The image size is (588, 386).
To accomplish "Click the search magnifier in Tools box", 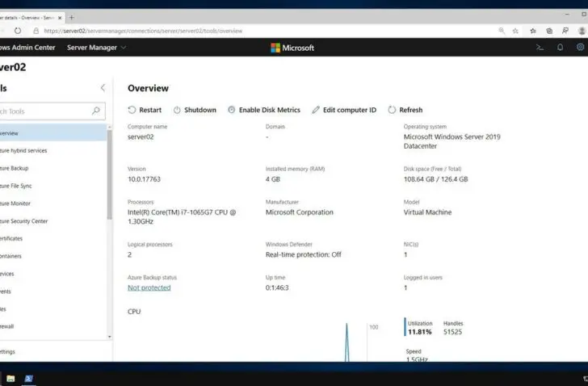I will (x=96, y=111).
